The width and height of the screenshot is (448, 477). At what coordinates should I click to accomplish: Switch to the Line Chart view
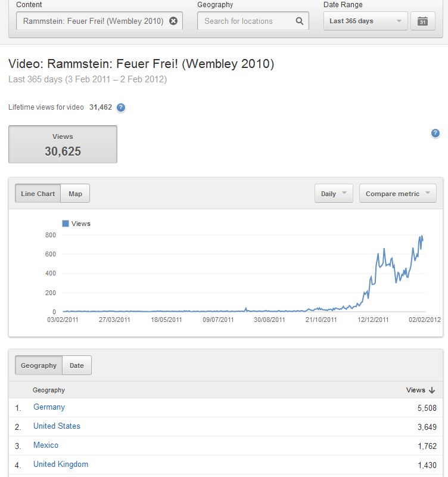coord(38,193)
